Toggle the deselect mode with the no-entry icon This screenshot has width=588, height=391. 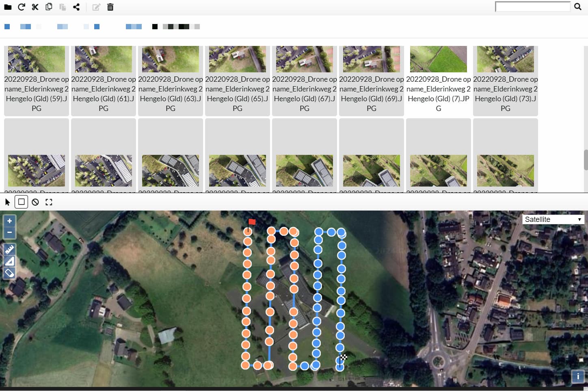[x=35, y=202]
